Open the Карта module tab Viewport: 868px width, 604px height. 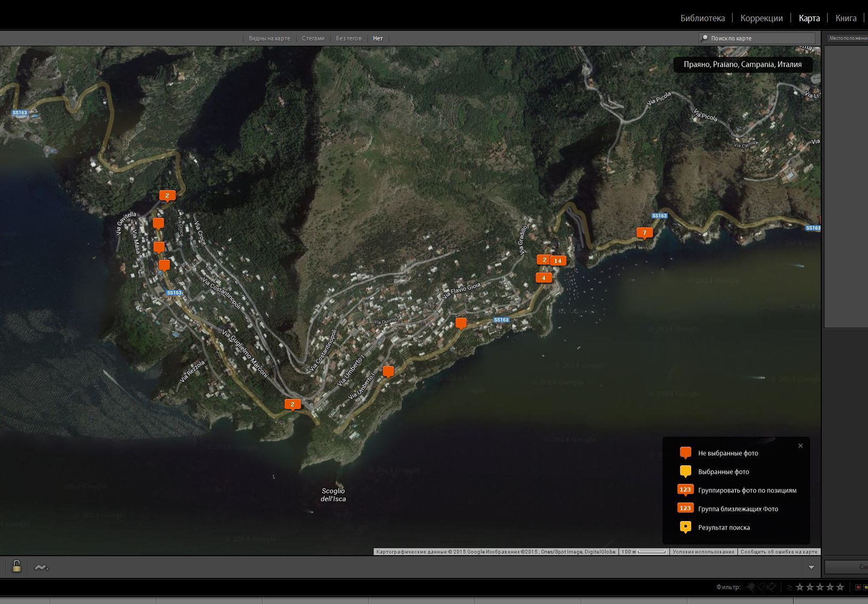[x=809, y=18]
